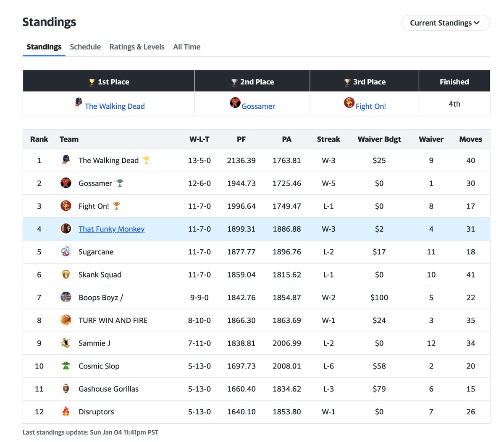Open Fight On! link in 3rd Place
Image resolution: width=504 pixels, height=442 pixels.
click(370, 106)
